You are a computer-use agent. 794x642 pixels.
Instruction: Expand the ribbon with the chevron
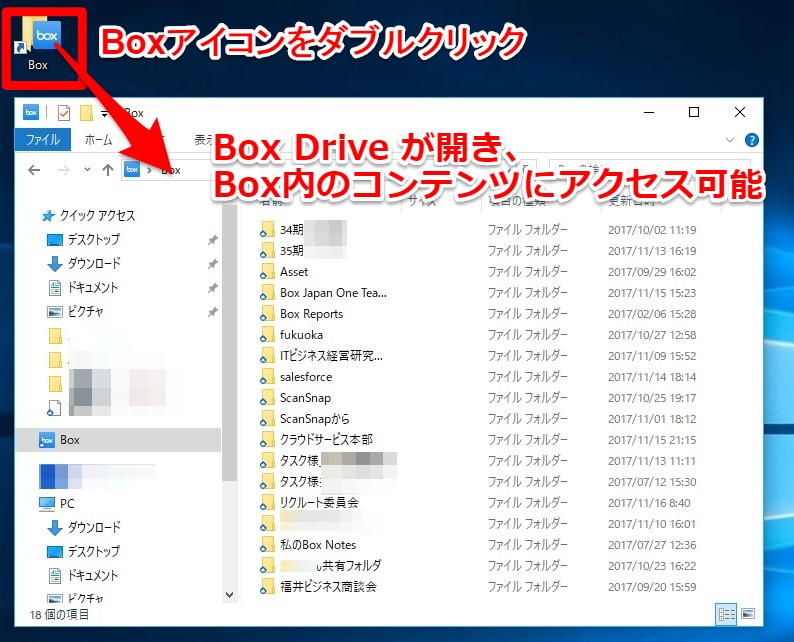tap(730, 140)
